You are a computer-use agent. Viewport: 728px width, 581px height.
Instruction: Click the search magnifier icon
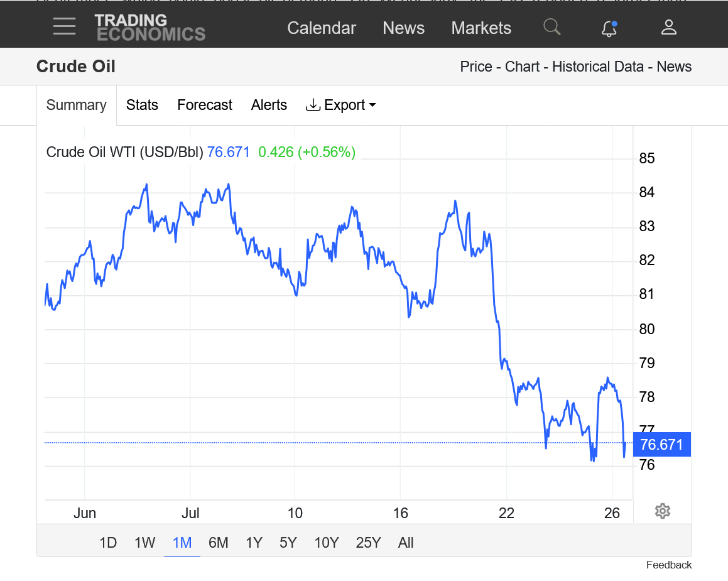click(x=551, y=27)
